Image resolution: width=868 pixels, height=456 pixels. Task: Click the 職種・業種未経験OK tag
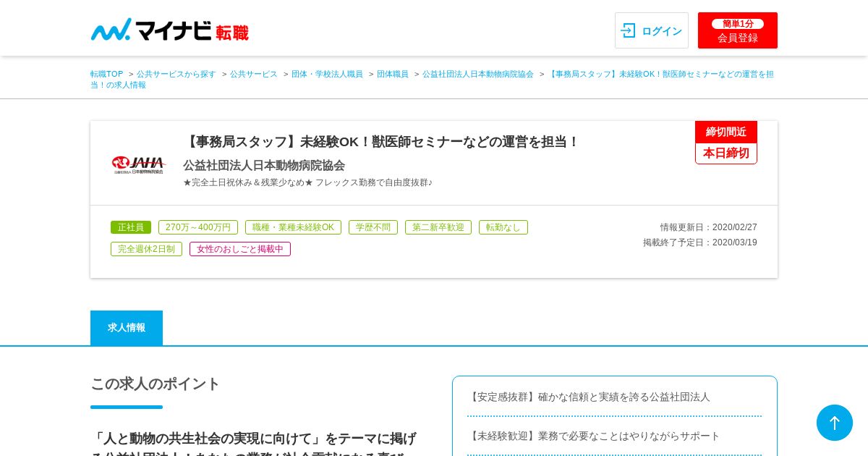pos(293,227)
